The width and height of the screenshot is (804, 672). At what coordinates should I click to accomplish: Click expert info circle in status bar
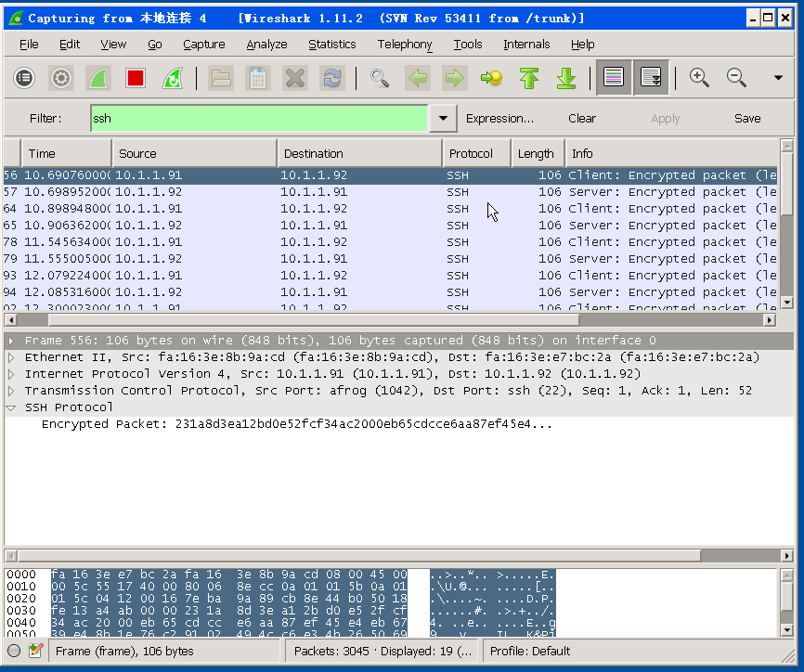tap(14, 651)
